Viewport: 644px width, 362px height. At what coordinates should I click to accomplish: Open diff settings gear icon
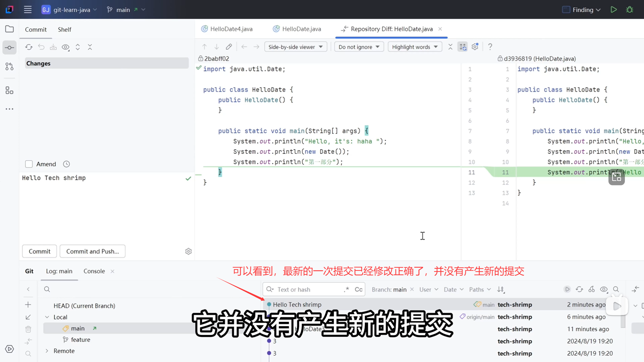click(x=475, y=47)
